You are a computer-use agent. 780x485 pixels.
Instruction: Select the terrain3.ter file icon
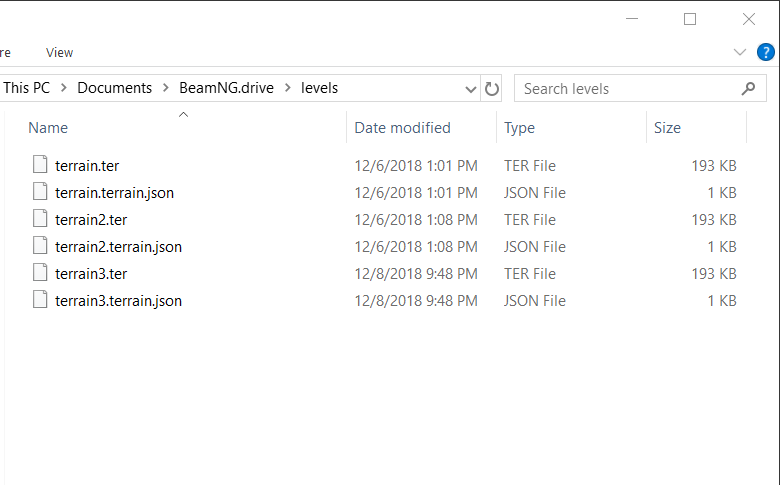[40, 272]
